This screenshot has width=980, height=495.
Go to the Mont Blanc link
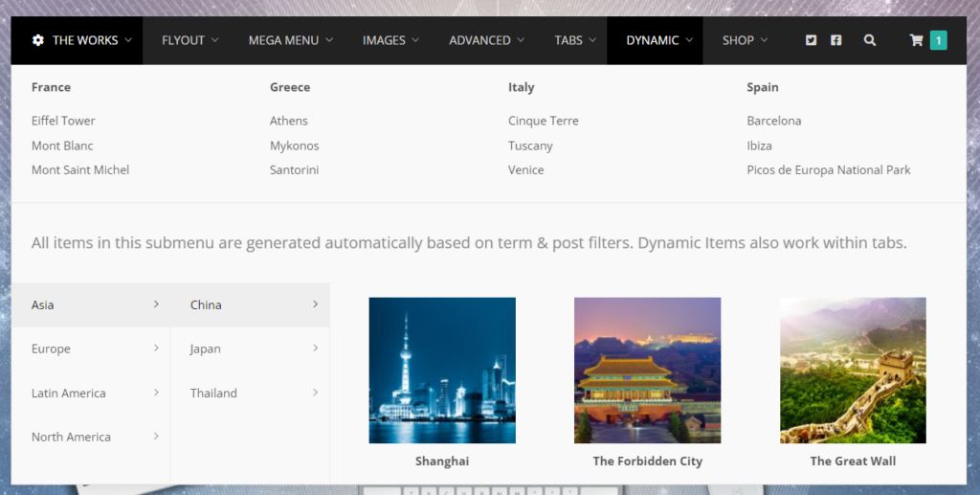pyautogui.click(x=62, y=146)
